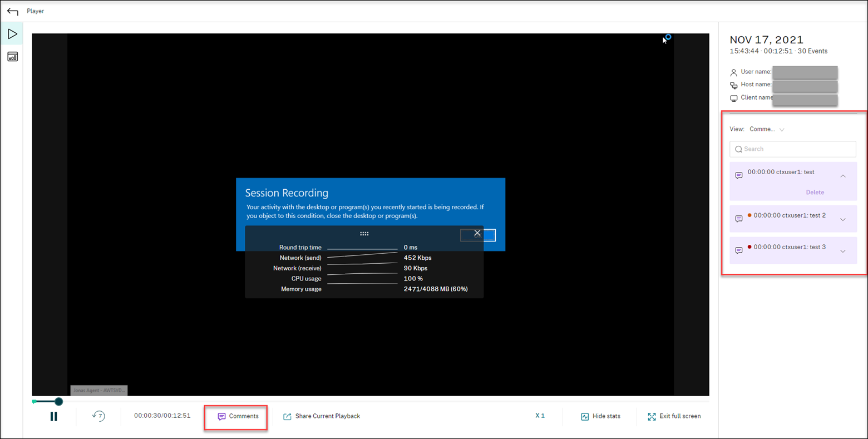Exit full screen mode
This screenshot has width=868, height=439.
pos(674,416)
